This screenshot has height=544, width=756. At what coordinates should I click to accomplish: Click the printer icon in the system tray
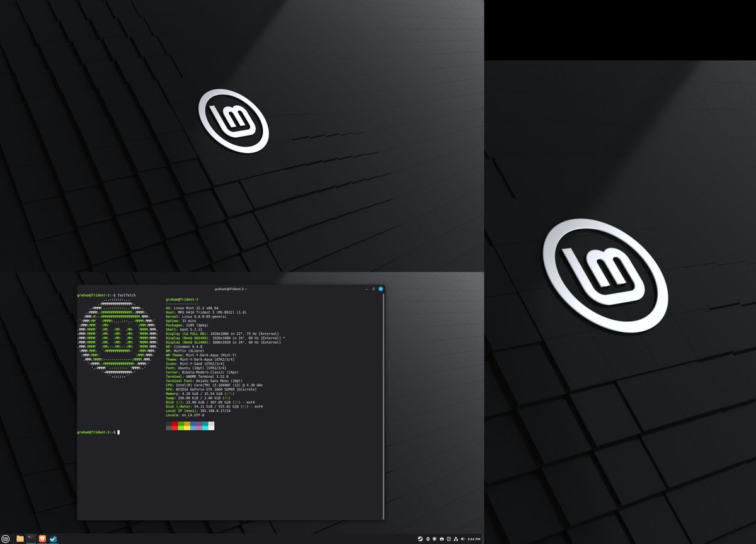pos(442,539)
